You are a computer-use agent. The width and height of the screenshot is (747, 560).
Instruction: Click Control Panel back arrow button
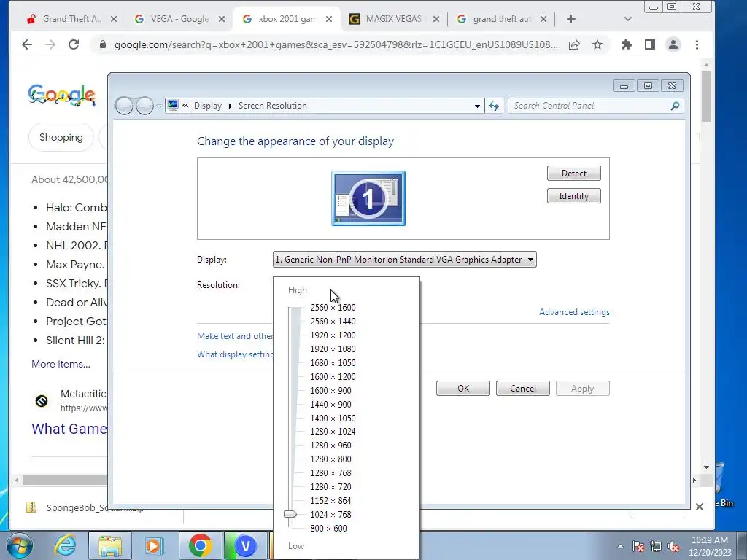click(x=124, y=106)
